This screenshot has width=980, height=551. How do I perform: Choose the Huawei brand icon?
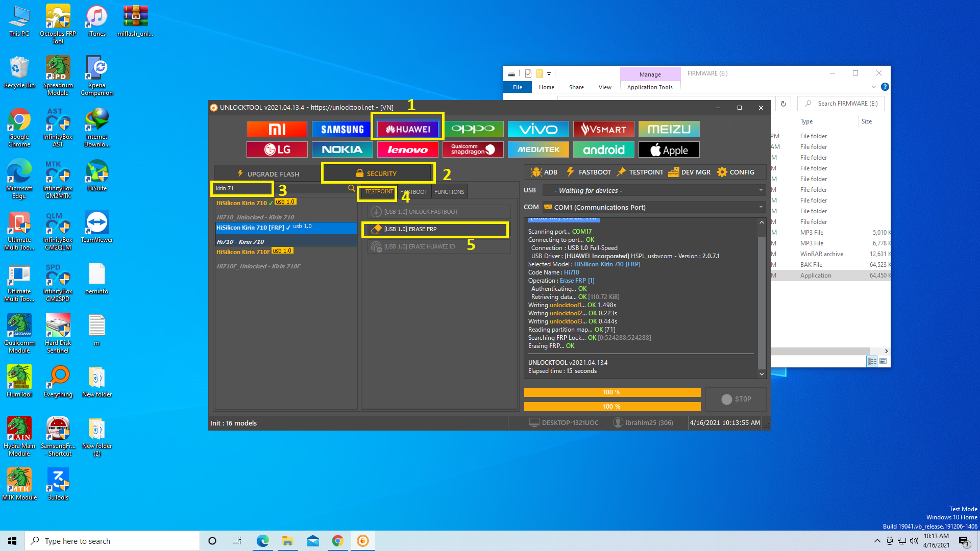point(408,129)
